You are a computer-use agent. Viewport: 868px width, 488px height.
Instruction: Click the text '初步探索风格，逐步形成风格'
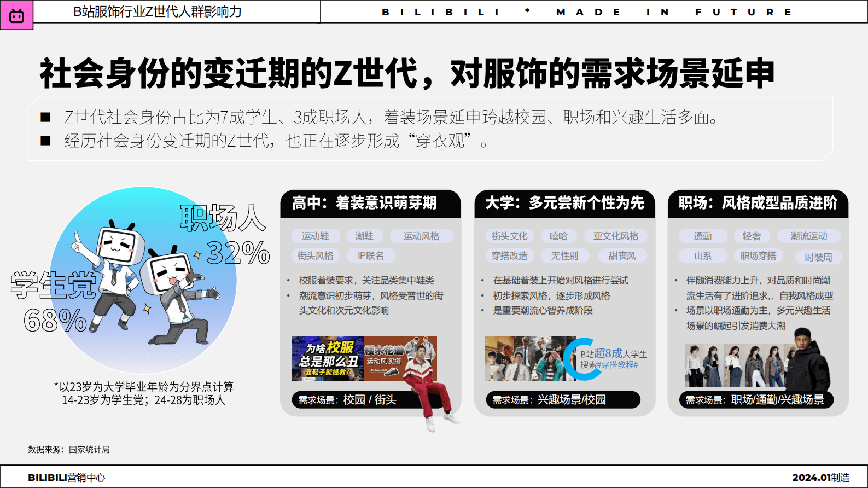coord(551,295)
